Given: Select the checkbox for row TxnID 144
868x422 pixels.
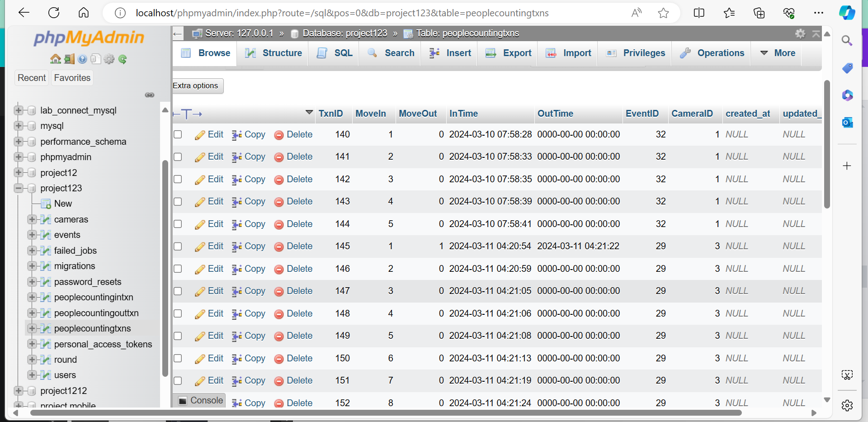Looking at the screenshot, I should pyautogui.click(x=178, y=224).
